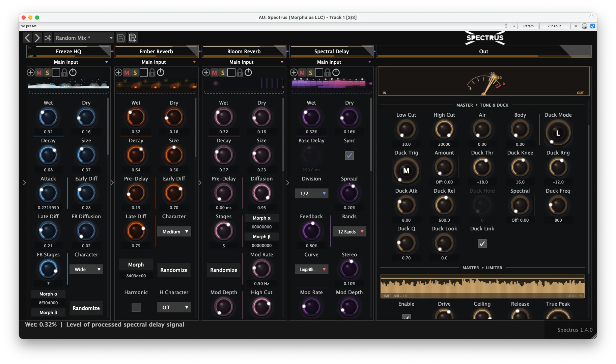
Task: Click the Param button in host bar
Action: (529, 26)
